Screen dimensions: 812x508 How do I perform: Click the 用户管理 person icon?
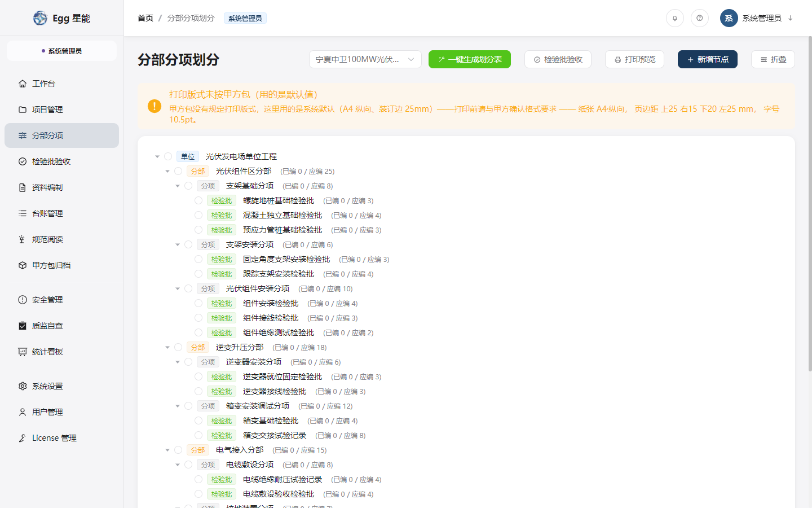(x=23, y=412)
